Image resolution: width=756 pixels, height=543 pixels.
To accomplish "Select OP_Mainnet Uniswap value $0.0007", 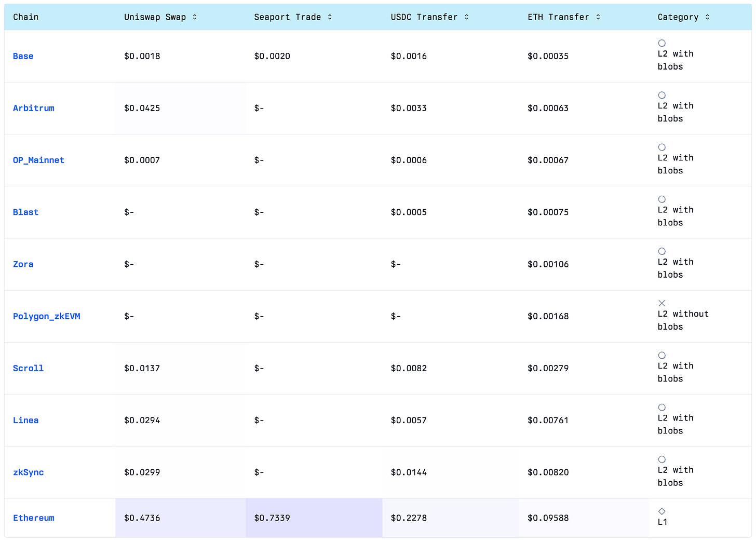I will coord(142,160).
